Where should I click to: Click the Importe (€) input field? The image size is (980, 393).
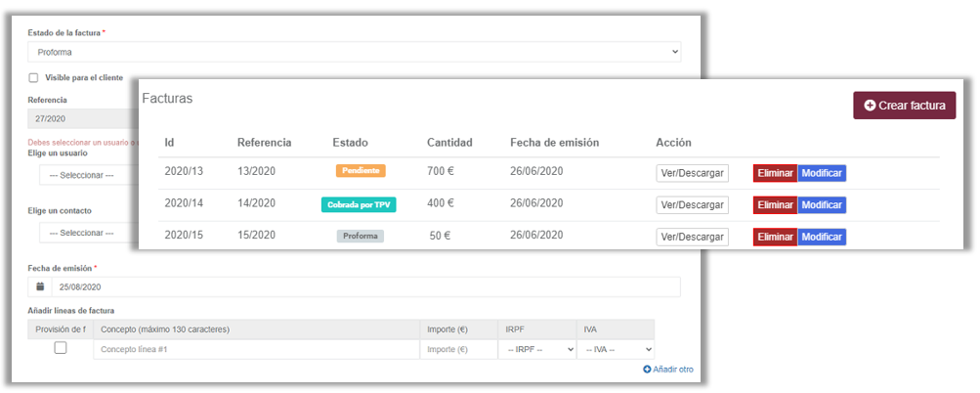click(x=457, y=349)
